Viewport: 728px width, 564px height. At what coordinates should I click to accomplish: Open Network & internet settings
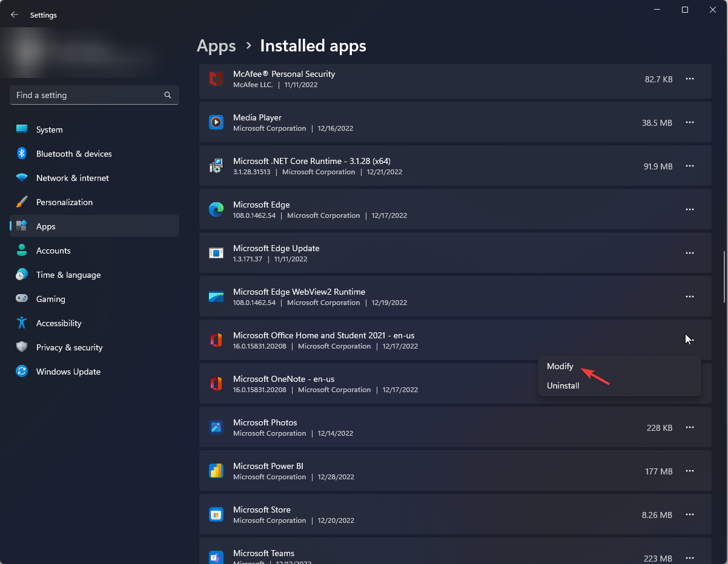tap(94, 178)
